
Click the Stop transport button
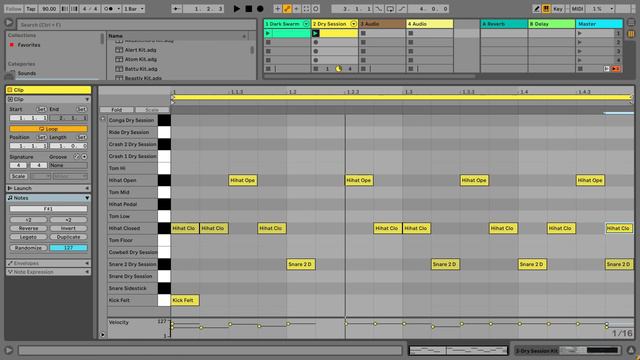pos(248,9)
